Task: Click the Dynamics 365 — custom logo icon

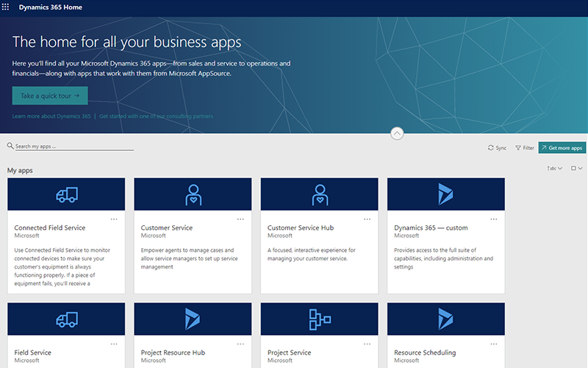Action: pos(445,194)
